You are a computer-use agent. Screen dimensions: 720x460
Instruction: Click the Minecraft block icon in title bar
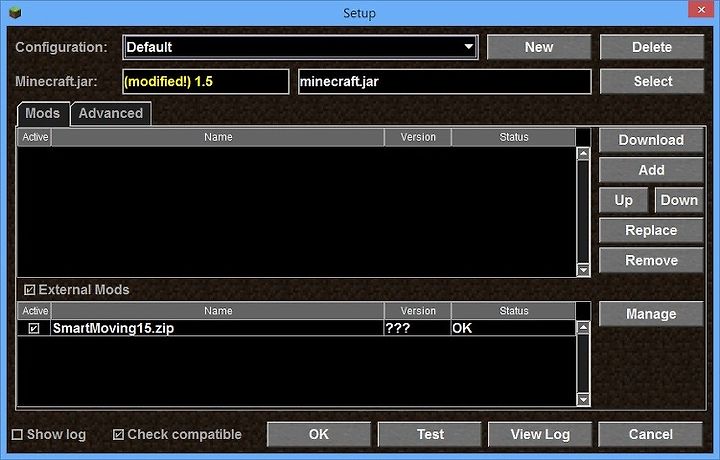[x=15, y=12]
